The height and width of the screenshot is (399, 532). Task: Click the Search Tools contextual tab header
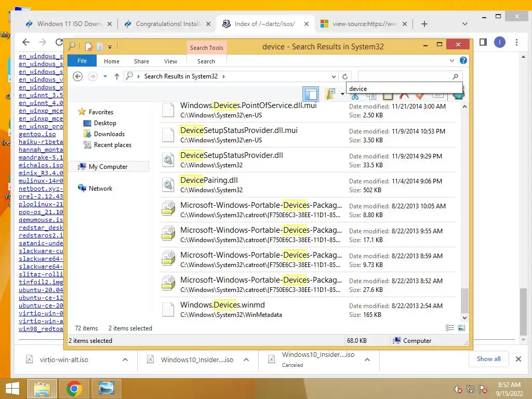pyautogui.click(x=207, y=48)
